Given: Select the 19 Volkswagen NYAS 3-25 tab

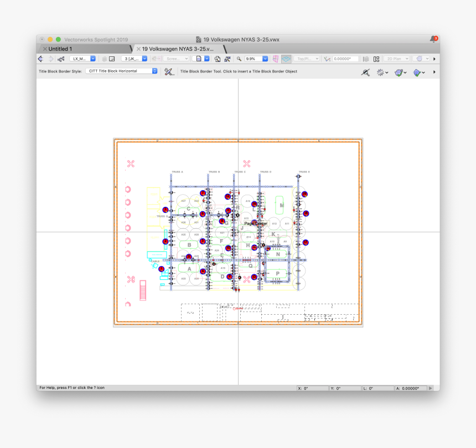Looking at the screenshot, I should (x=177, y=49).
